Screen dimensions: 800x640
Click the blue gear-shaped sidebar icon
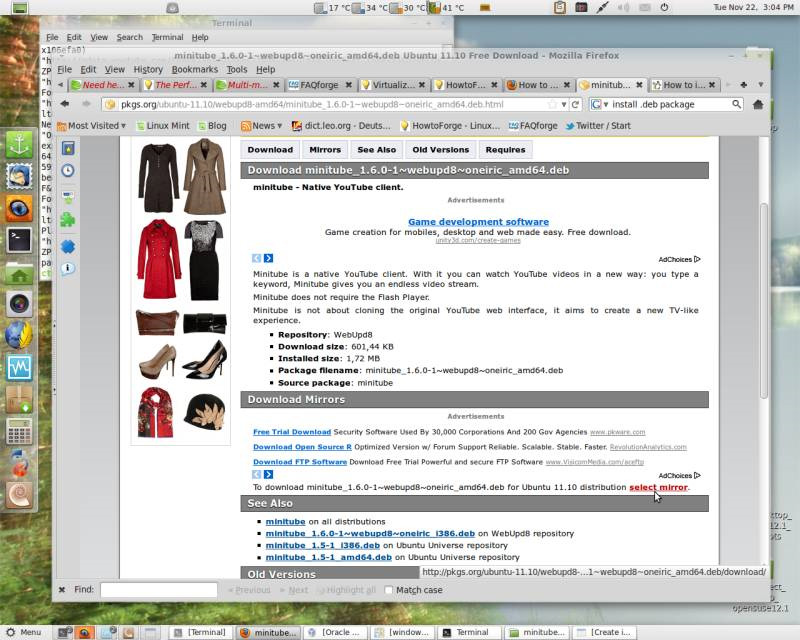coord(68,247)
